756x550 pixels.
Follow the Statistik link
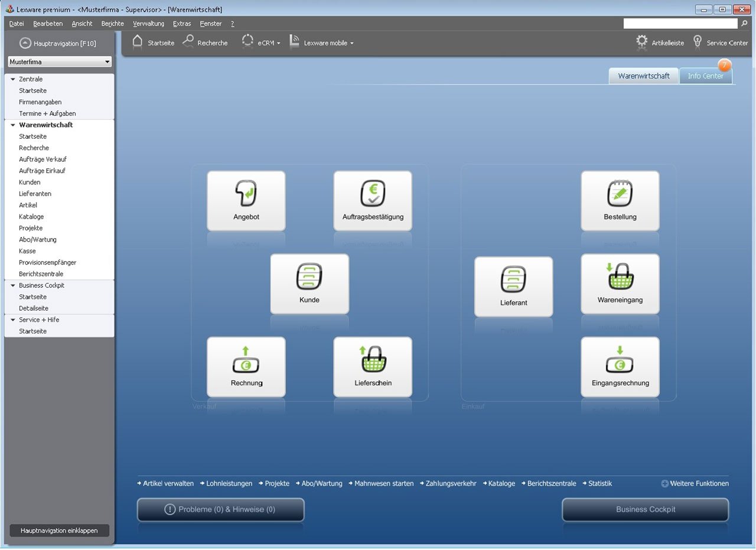pyautogui.click(x=600, y=483)
